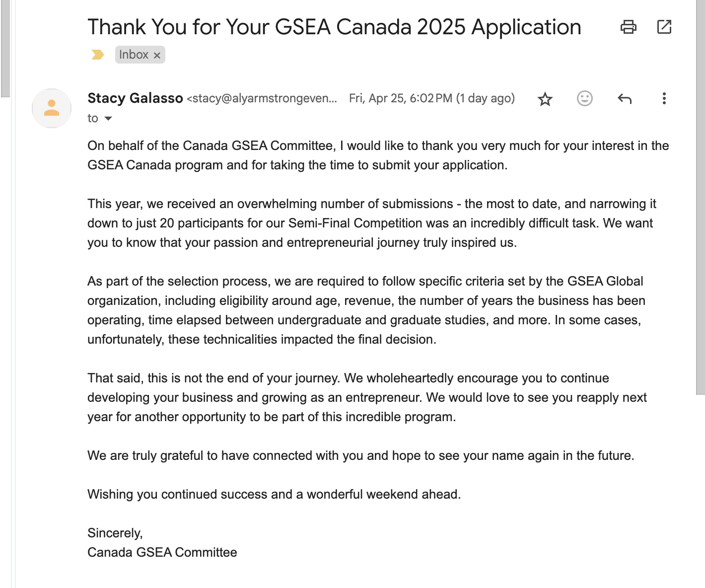
Task: Click the sender's profile avatar
Action: tap(52, 108)
